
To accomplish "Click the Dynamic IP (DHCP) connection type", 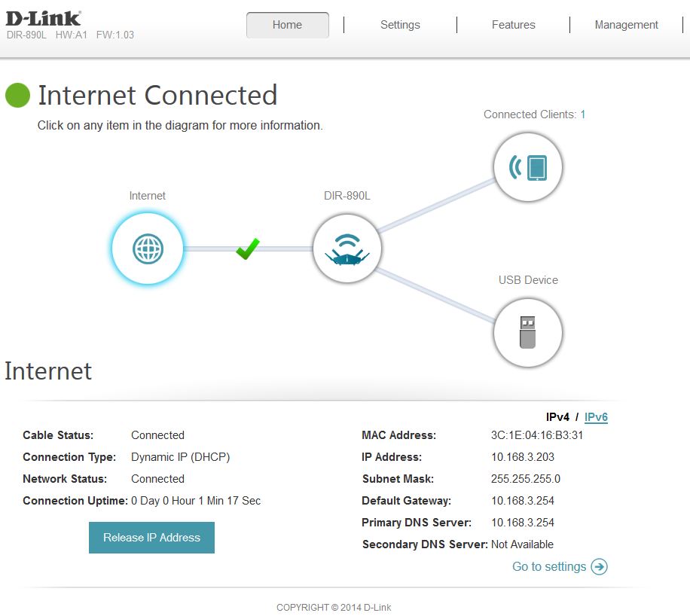I will coord(181,456).
